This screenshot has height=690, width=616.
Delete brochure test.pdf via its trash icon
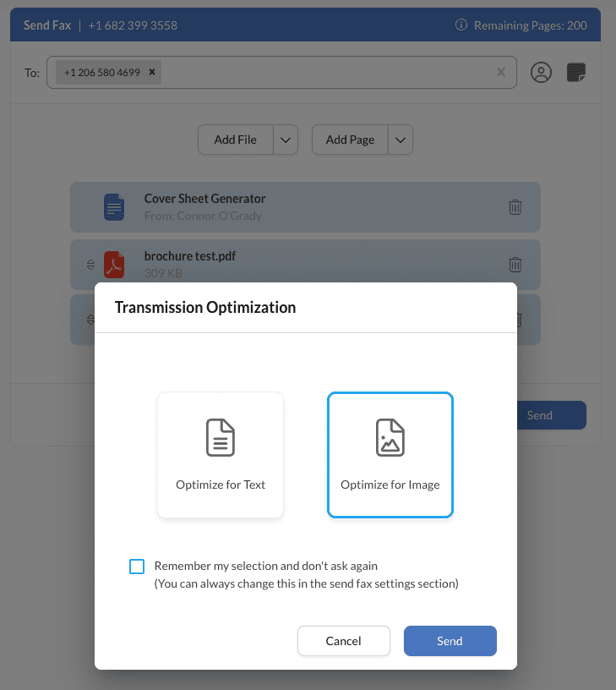point(515,264)
